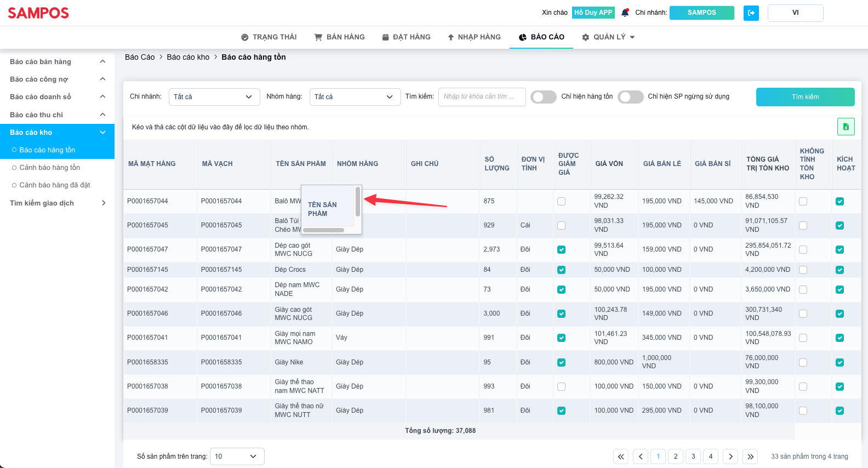Click the SAMPOS branch button
The width and height of the screenshot is (868, 468).
pyautogui.click(x=701, y=13)
